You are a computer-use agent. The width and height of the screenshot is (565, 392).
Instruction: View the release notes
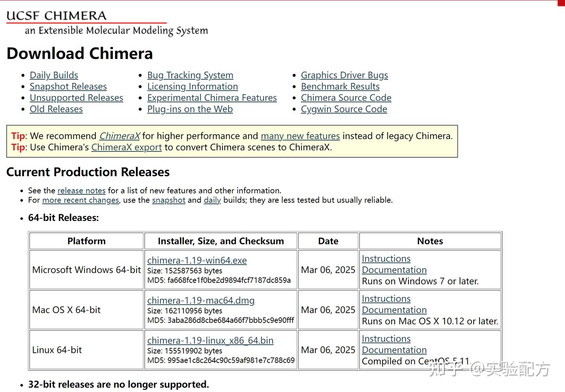pyautogui.click(x=81, y=190)
